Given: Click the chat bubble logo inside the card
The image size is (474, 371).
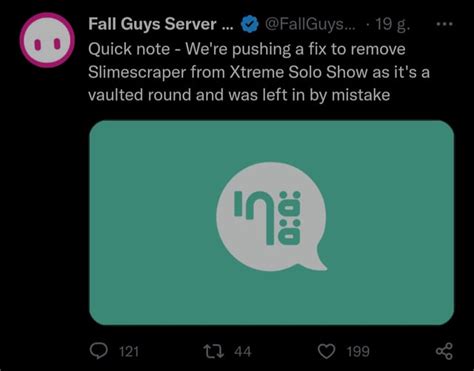Looking at the screenshot, I should click(x=271, y=217).
